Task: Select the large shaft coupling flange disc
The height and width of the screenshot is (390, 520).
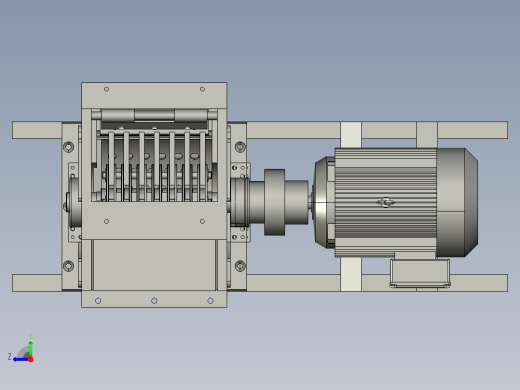Action: (275, 202)
